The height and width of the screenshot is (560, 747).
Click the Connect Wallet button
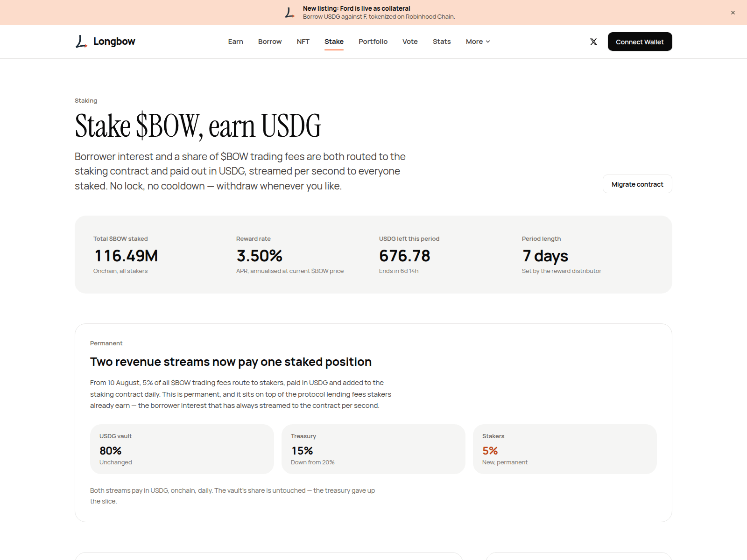pyautogui.click(x=640, y=42)
